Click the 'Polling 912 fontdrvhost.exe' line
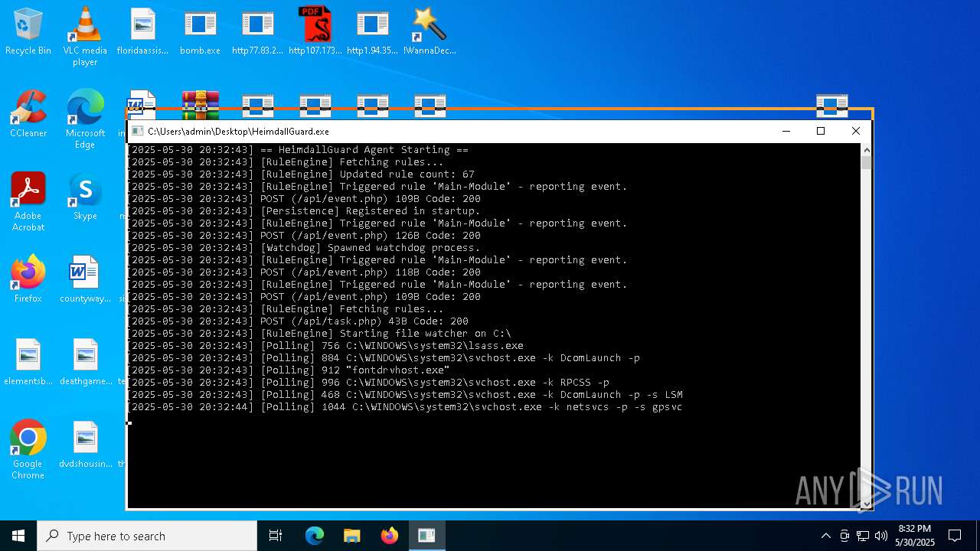Viewport: 980px width, 551px height. click(x=289, y=370)
